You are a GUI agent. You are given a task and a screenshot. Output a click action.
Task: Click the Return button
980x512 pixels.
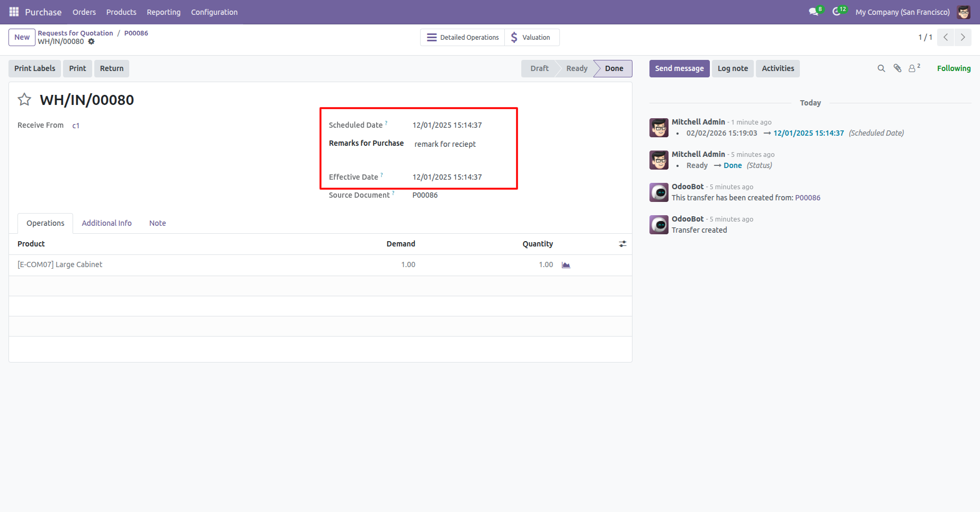pyautogui.click(x=111, y=68)
